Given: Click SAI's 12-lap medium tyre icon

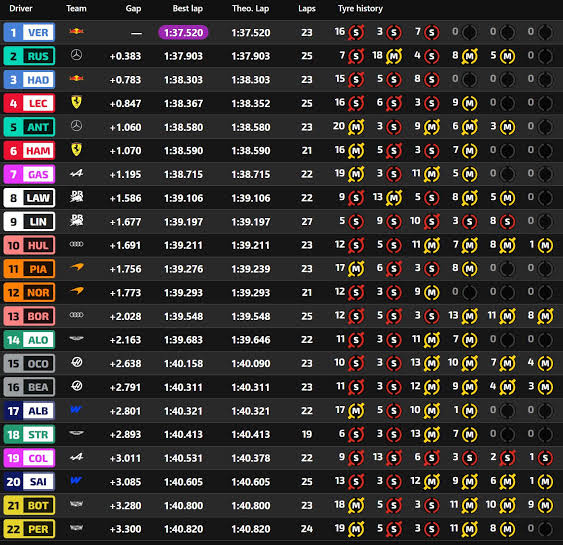Looking at the screenshot, I should tap(432, 482).
